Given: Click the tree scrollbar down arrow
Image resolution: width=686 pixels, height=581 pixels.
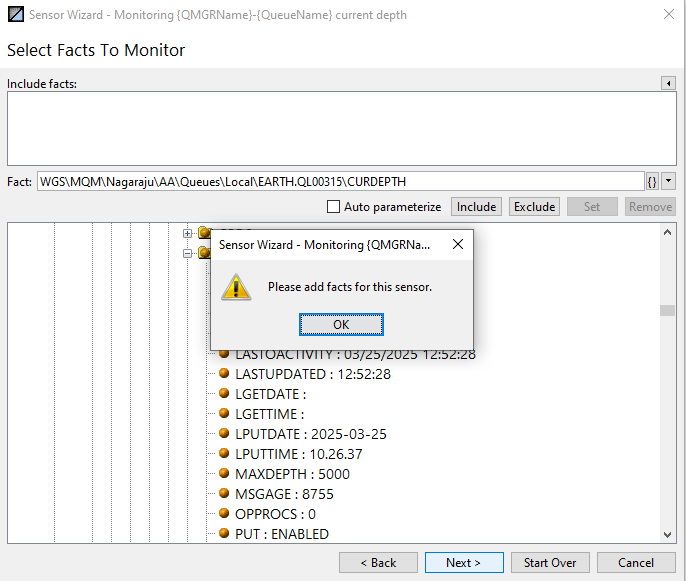Looking at the screenshot, I should [667, 535].
